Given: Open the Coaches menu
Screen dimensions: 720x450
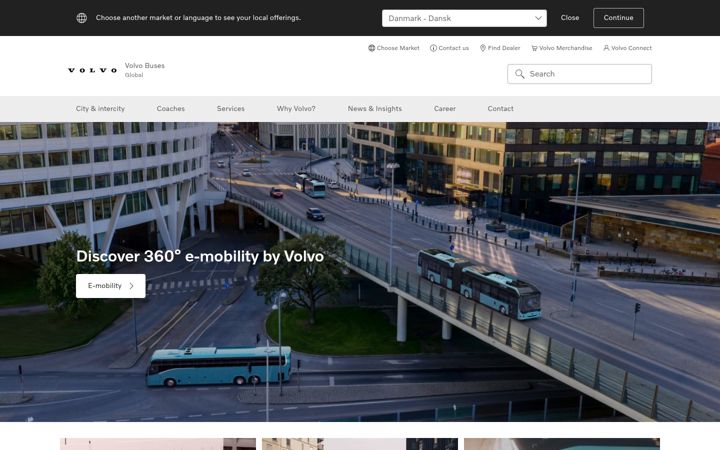Looking at the screenshot, I should pyautogui.click(x=170, y=109).
